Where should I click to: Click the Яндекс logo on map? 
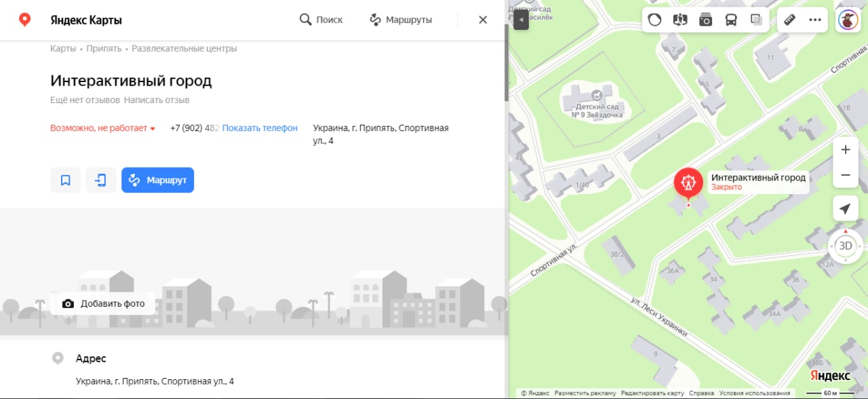[x=831, y=376]
